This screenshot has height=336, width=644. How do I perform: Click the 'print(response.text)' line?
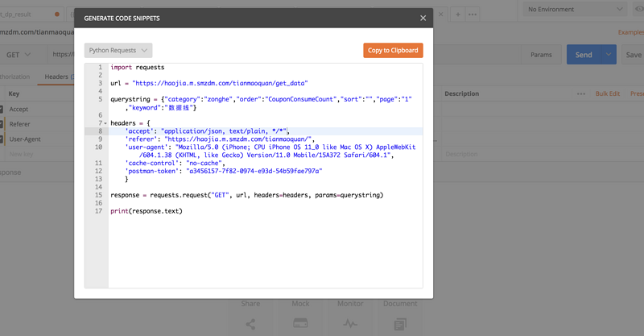[x=147, y=211]
